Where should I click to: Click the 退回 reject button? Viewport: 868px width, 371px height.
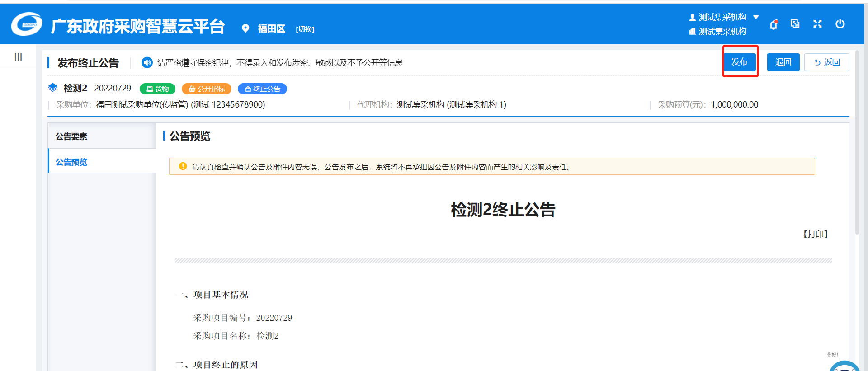pos(783,62)
